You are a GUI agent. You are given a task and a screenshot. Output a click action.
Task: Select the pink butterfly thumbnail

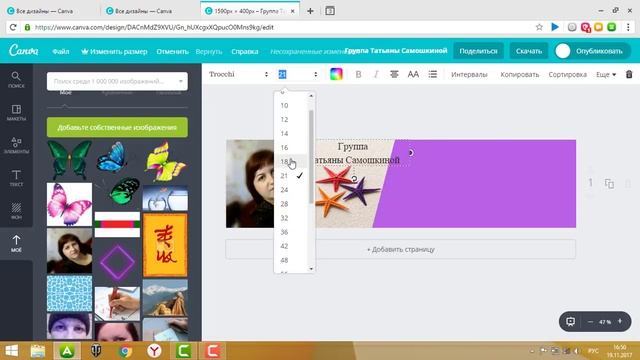coord(69,204)
